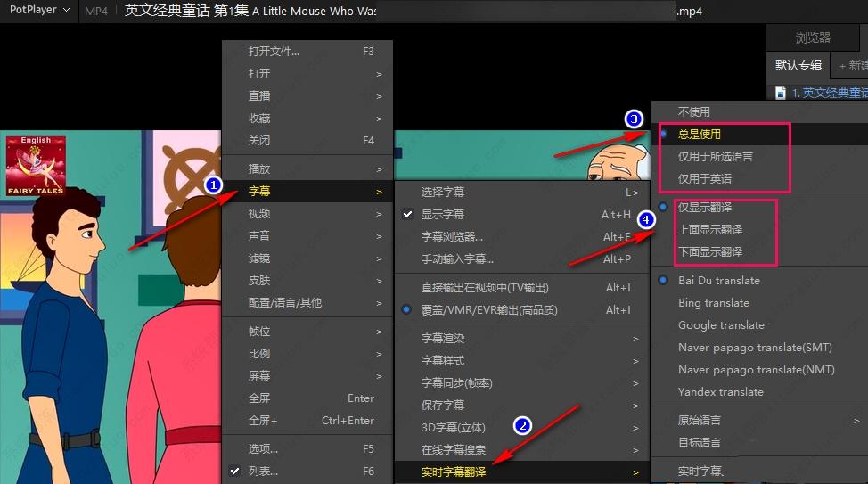Click the MP4 format label in title bar
This screenshot has height=484, width=868.
(95, 11)
